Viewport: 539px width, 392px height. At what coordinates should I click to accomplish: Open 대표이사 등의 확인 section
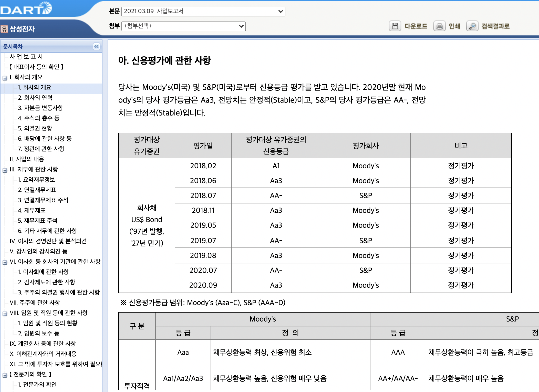pos(36,67)
